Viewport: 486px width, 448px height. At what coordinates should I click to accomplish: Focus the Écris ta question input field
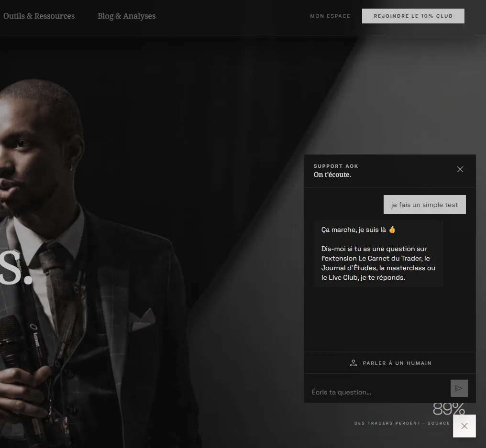point(377,392)
